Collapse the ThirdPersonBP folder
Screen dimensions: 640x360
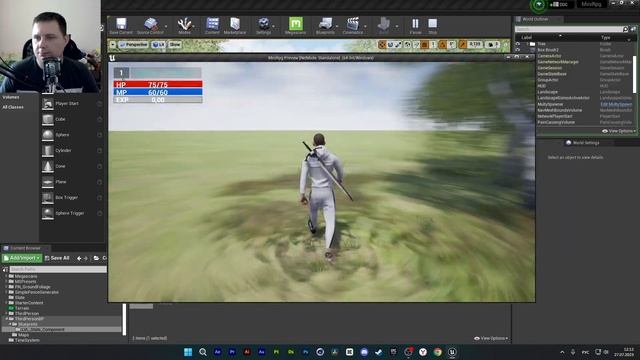tap(7, 319)
